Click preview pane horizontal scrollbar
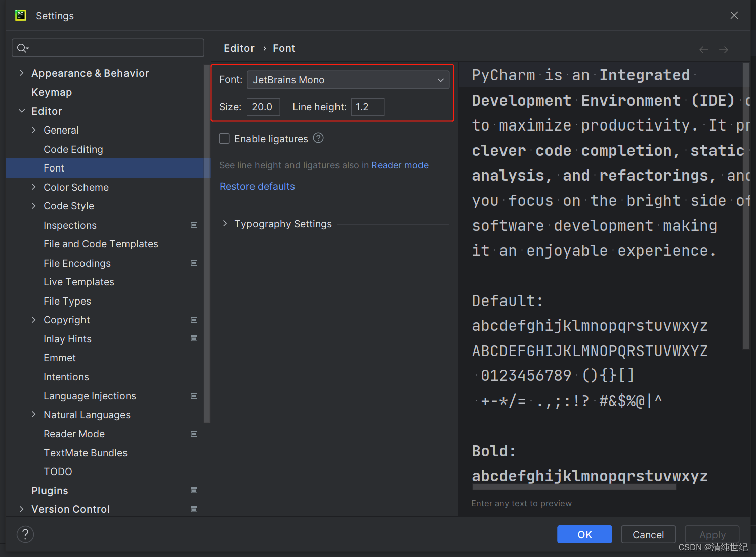This screenshot has width=756, height=557. [574, 486]
